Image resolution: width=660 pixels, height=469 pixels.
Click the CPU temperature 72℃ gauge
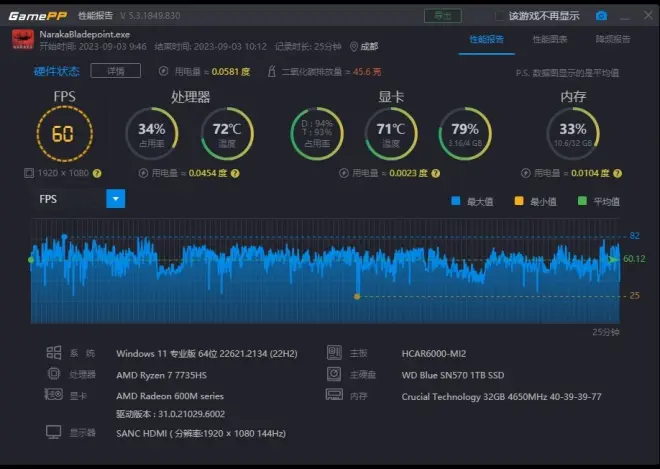[227, 134]
